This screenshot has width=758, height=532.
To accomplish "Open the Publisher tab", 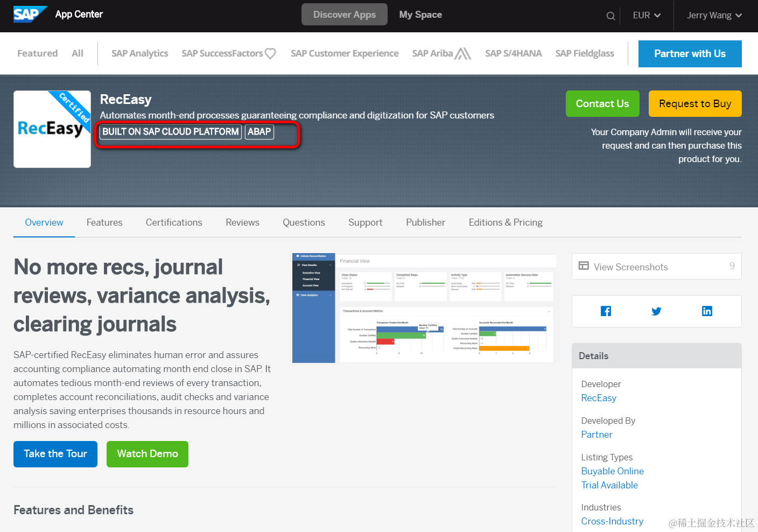I will click(425, 222).
